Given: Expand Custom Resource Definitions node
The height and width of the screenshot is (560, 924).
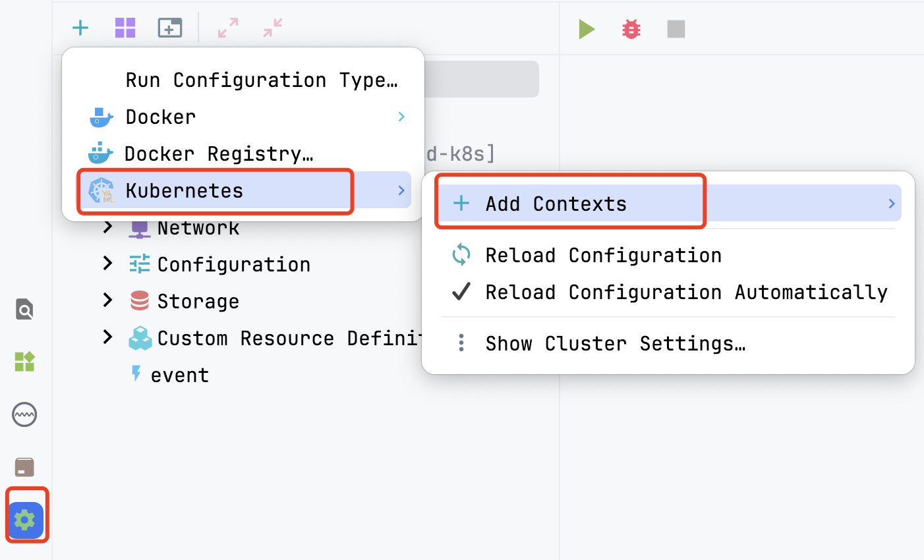Looking at the screenshot, I should coord(108,337).
